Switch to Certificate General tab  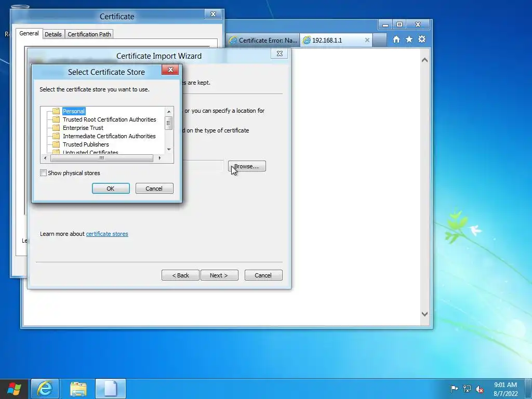29,33
